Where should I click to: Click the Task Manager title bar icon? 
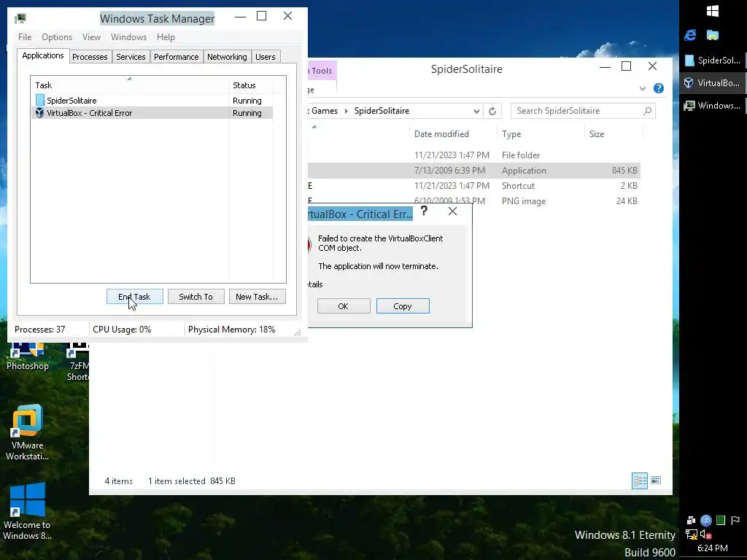tap(20, 18)
